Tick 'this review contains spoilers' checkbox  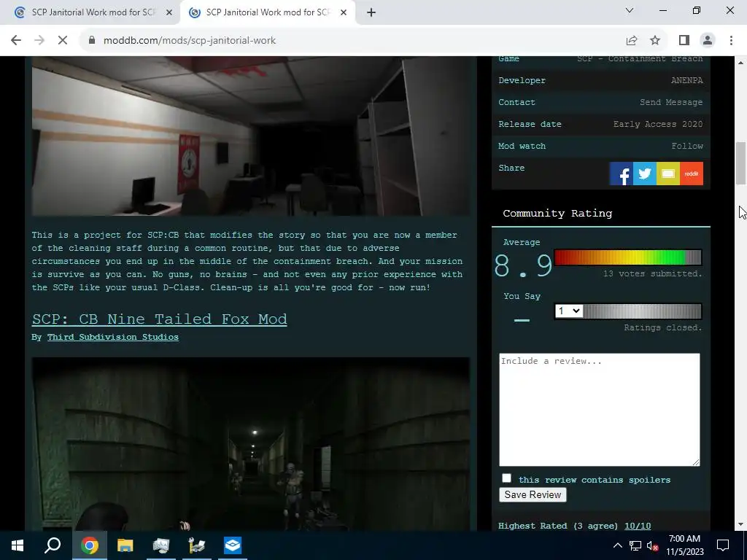(506, 478)
